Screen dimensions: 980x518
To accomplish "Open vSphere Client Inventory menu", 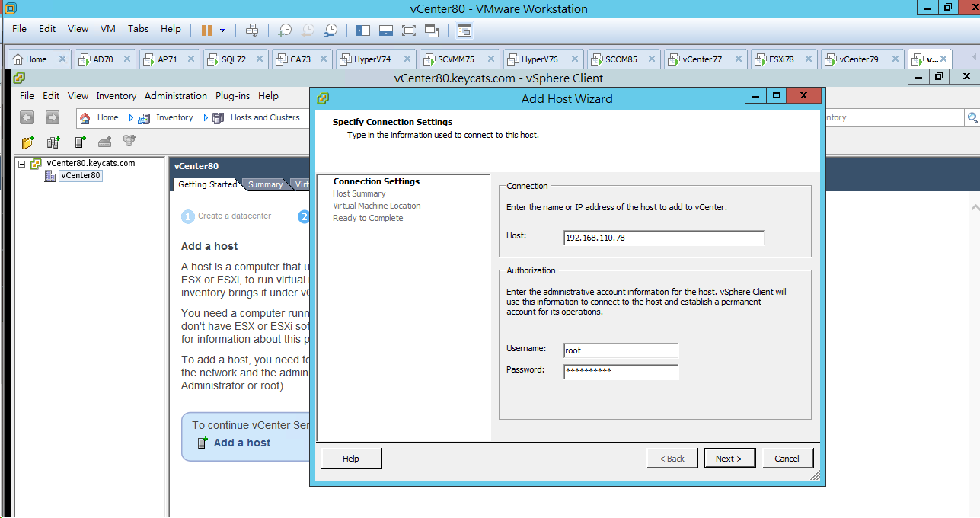I will 117,96.
